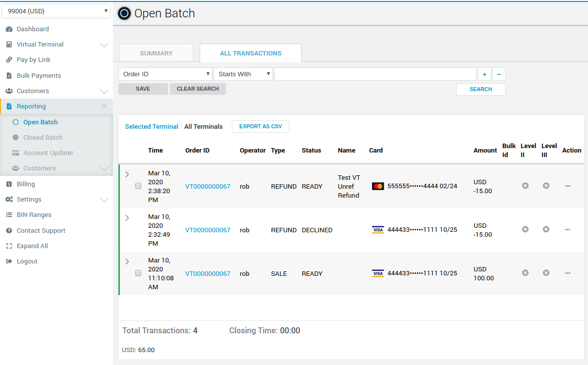The height and width of the screenshot is (365, 588).
Task: Open Closed Batch in Reporting submenu
Action: [x=43, y=138]
